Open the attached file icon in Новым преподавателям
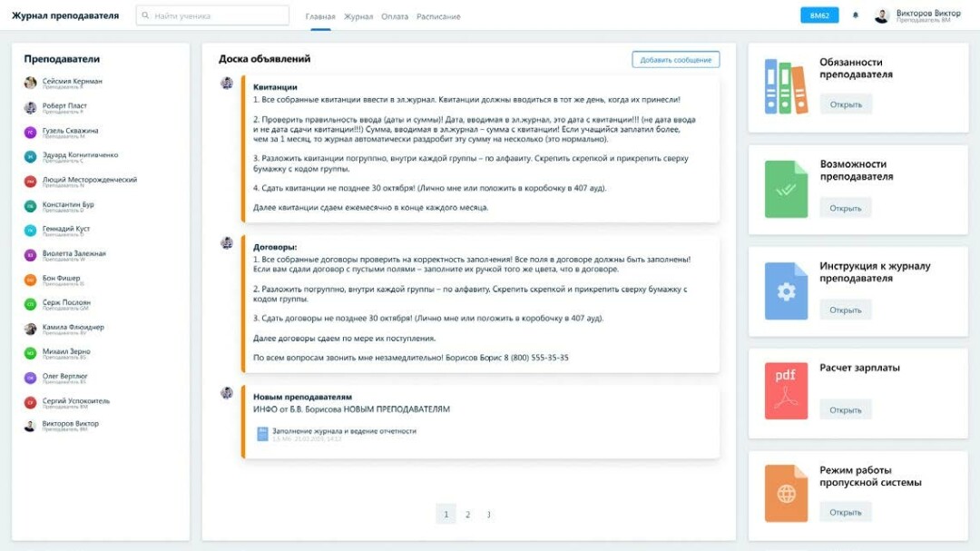Viewport: 980px width, 551px height. pos(262,434)
